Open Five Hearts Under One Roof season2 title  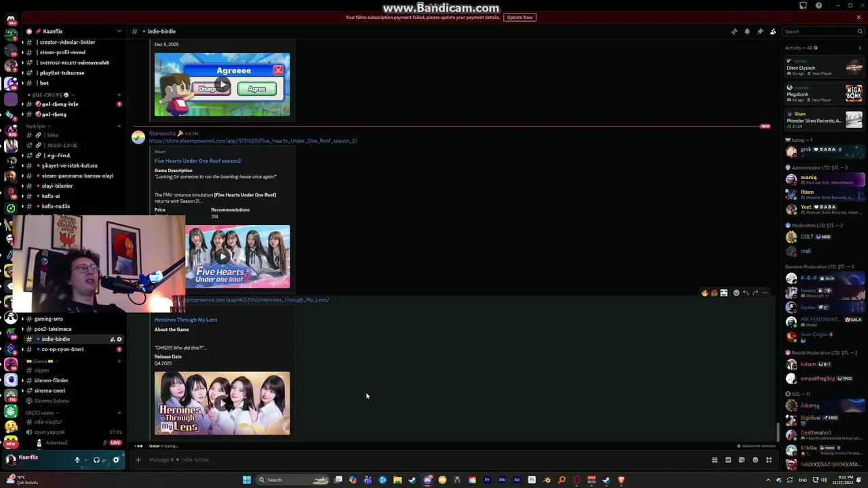click(197, 161)
